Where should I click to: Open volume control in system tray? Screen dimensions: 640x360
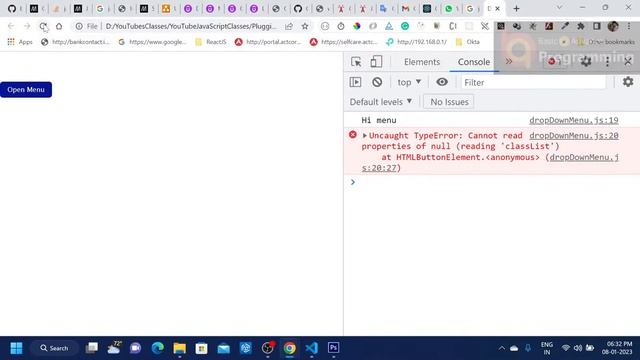coord(578,348)
